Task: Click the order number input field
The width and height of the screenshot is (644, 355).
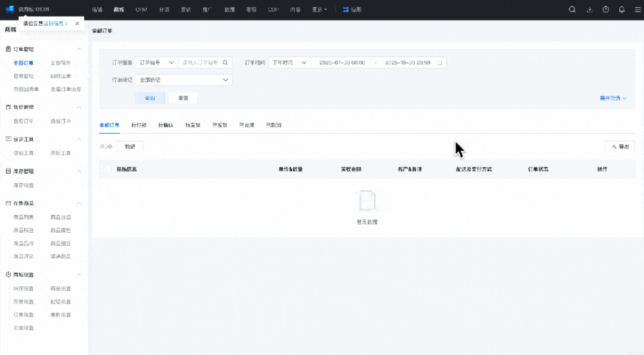Action: pyautogui.click(x=201, y=63)
